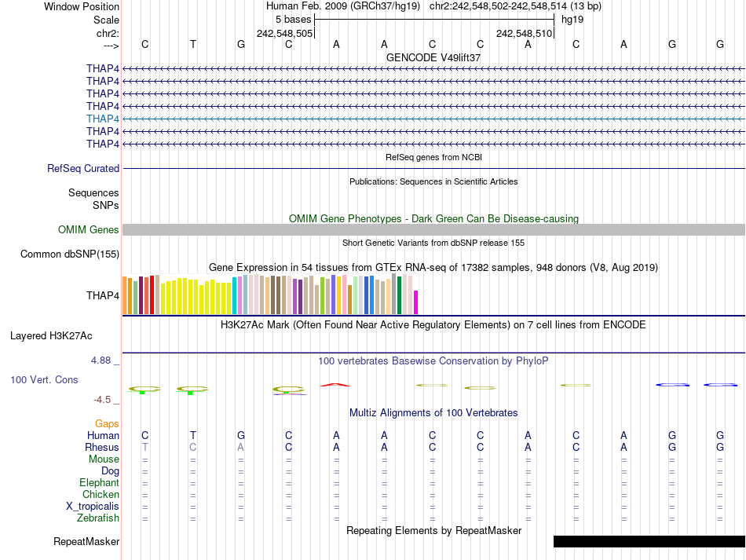Click the chr2:242,548,502-242,548,514 (13 bp) position text
Viewport: 746px width, 560px height.
tap(515, 6)
